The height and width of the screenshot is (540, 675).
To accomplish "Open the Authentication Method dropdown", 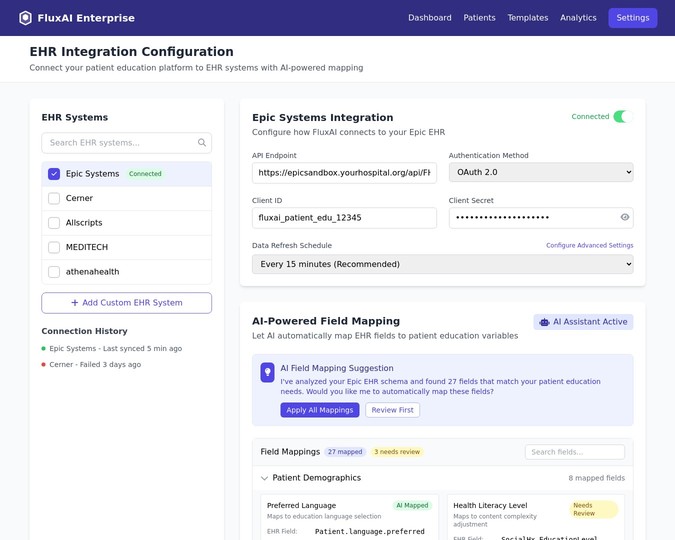I will (x=541, y=172).
